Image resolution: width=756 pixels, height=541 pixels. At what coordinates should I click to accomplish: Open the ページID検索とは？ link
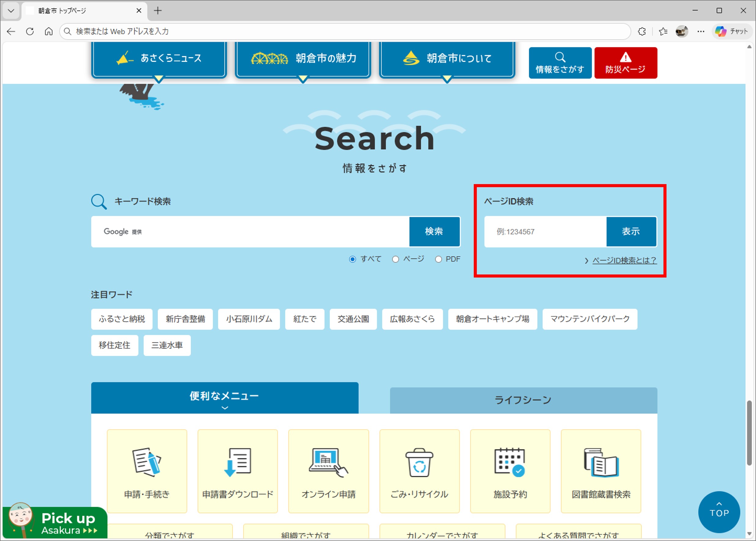click(x=624, y=260)
